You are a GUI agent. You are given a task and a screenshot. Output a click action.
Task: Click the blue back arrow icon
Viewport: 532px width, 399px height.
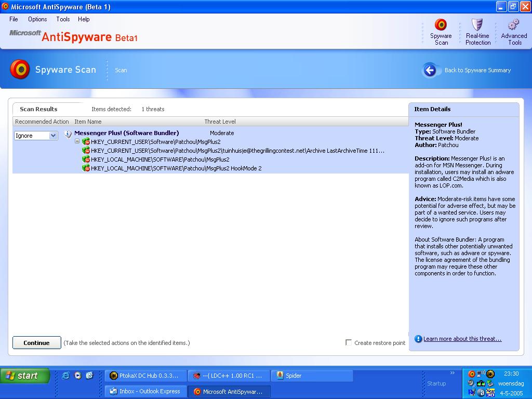(x=430, y=70)
